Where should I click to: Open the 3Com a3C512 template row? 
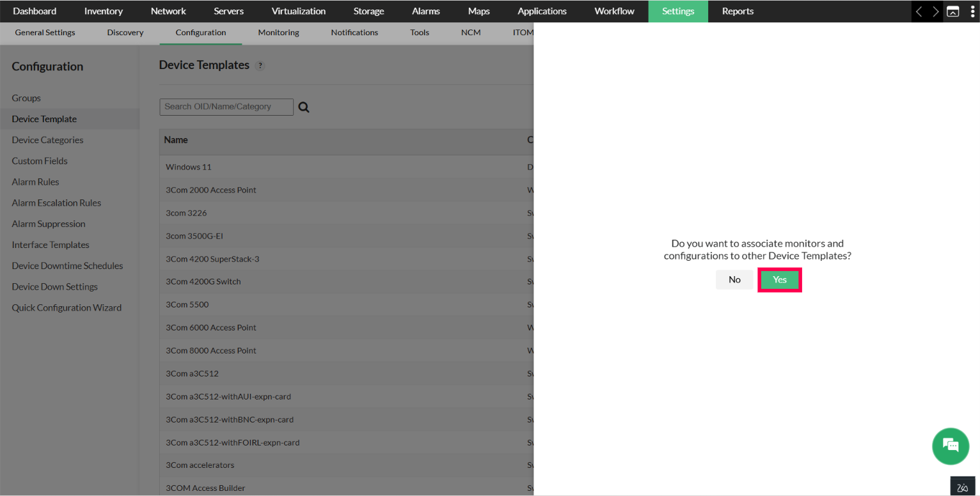point(347,373)
